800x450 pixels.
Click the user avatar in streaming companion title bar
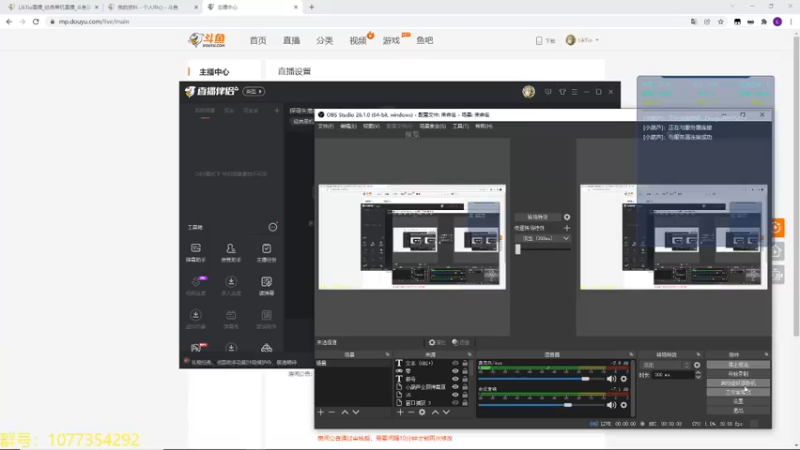coord(529,92)
